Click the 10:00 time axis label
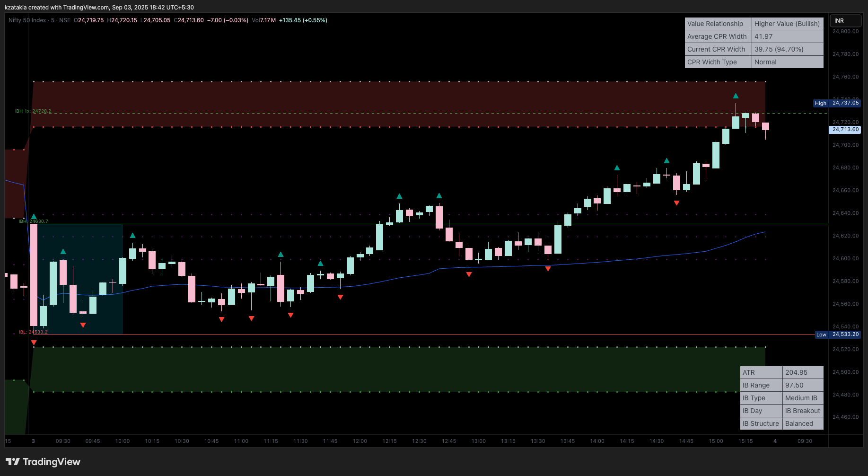 tap(123, 441)
